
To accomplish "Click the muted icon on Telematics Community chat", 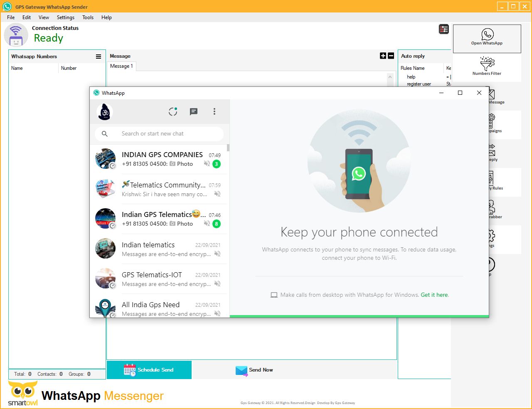I will [x=217, y=194].
